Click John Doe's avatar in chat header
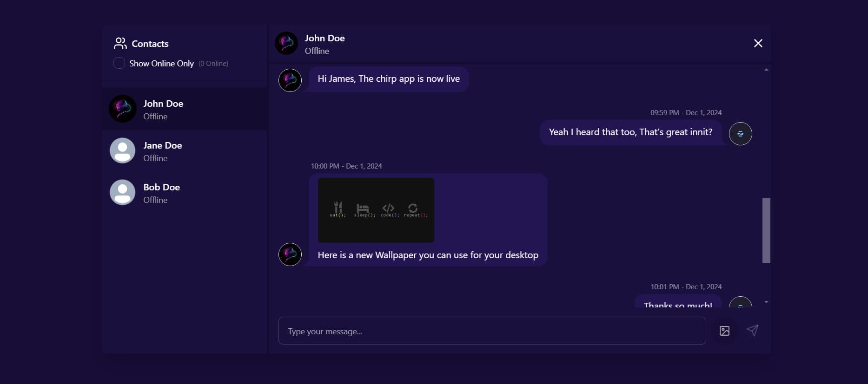This screenshot has height=384, width=868. click(286, 43)
